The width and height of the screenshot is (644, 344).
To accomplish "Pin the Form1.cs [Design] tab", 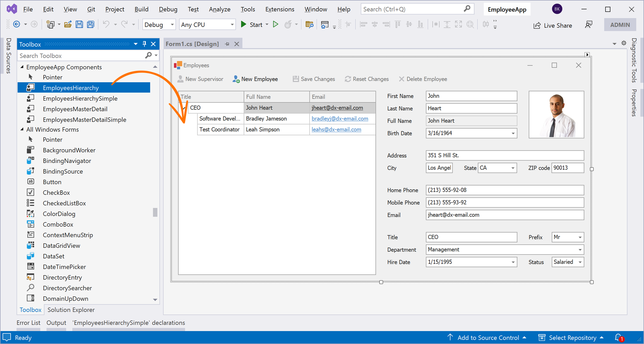I will pos(227,44).
